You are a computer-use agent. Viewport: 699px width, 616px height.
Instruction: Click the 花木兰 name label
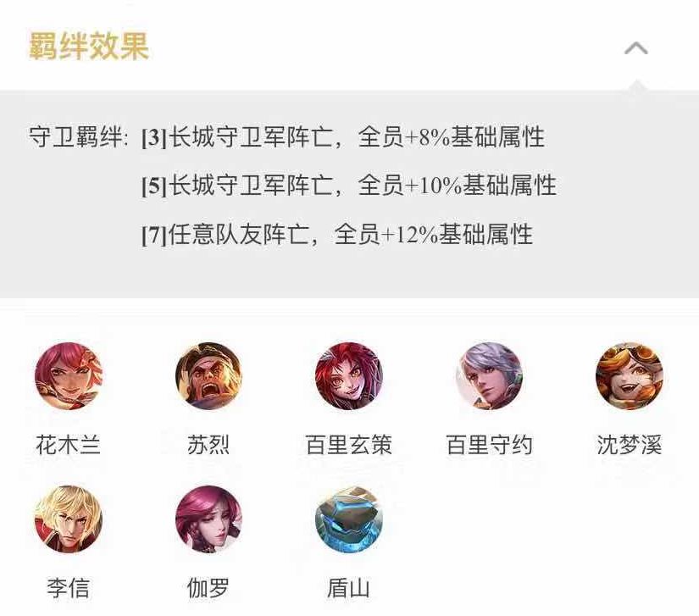coord(69,445)
